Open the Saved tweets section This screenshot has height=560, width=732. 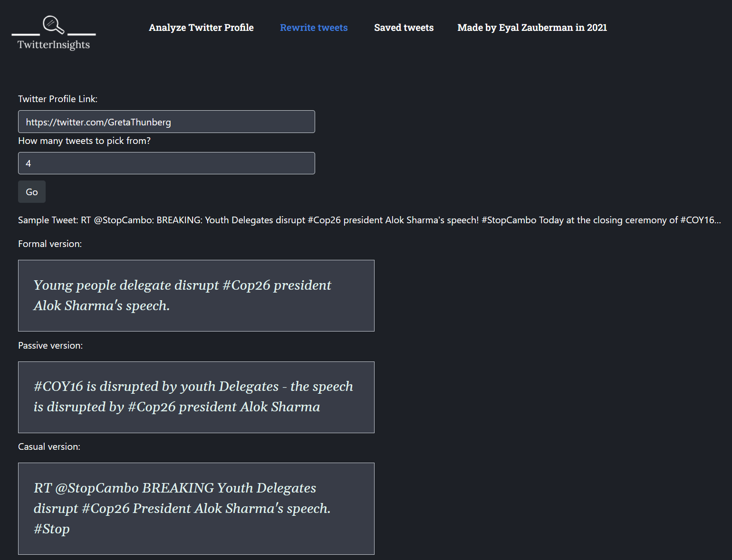pos(404,28)
